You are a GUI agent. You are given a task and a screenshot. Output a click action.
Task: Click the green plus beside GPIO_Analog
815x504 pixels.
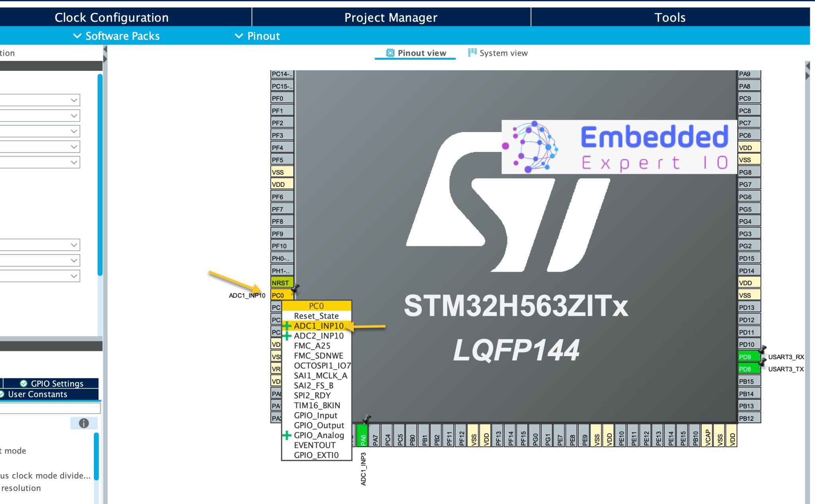[x=287, y=435]
